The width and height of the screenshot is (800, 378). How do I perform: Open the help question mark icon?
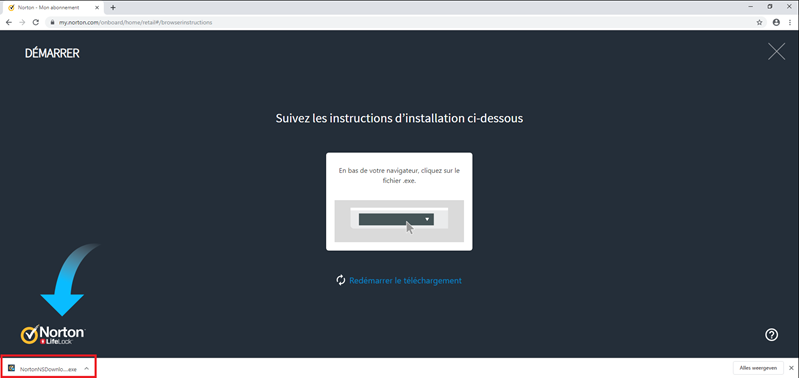pos(771,335)
